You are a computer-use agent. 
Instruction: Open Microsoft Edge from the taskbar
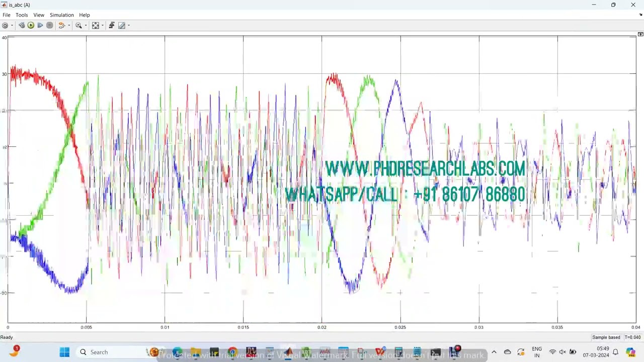click(178, 352)
